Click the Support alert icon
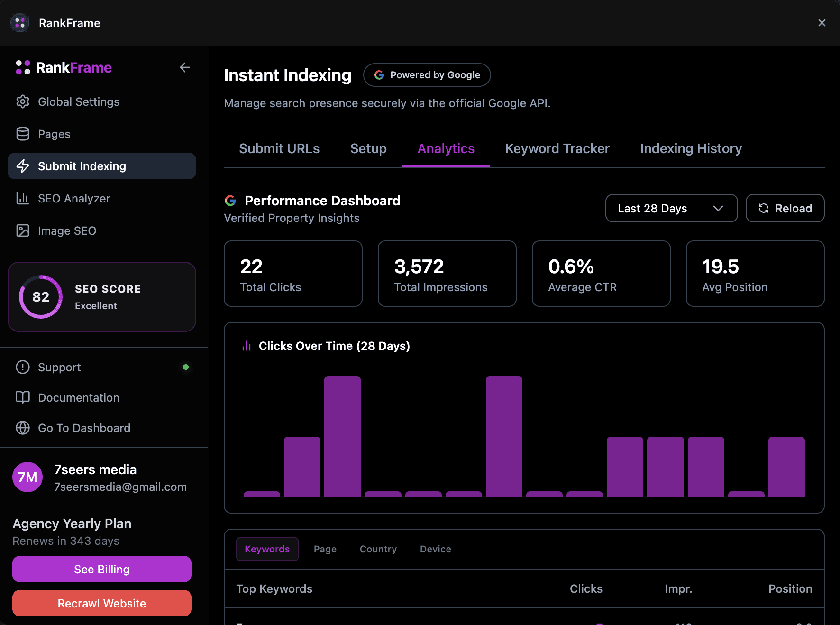Screen dimensions: 840x625 point(23,367)
